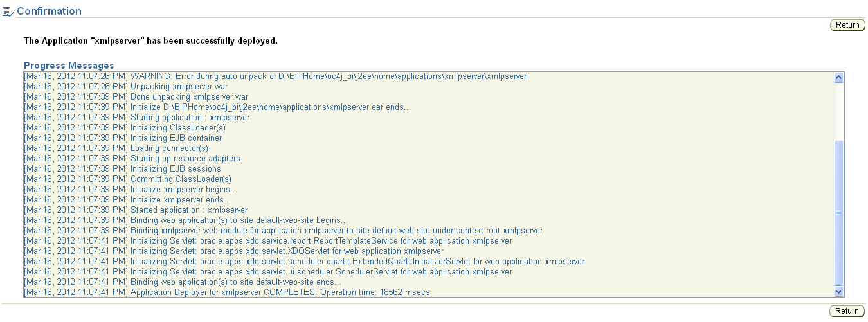Click the progress log scroll up arrow

click(x=838, y=77)
